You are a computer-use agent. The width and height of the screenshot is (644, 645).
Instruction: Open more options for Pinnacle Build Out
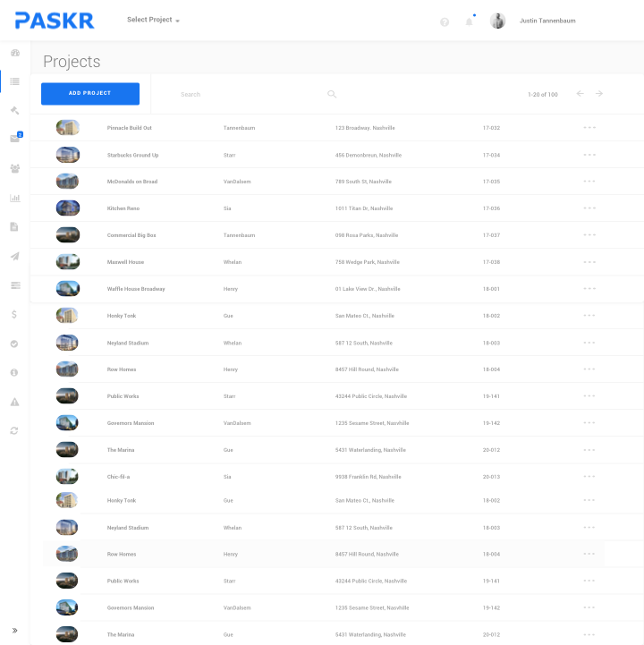pyautogui.click(x=589, y=128)
